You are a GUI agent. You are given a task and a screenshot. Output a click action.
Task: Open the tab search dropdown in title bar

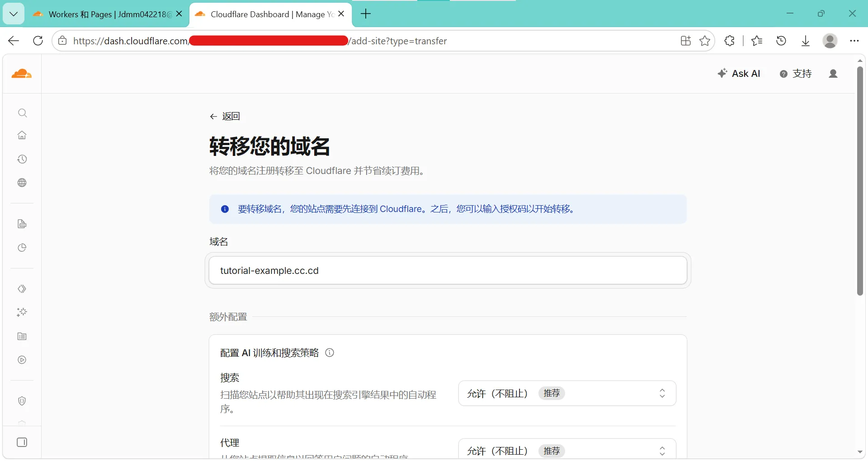(14, 14)
